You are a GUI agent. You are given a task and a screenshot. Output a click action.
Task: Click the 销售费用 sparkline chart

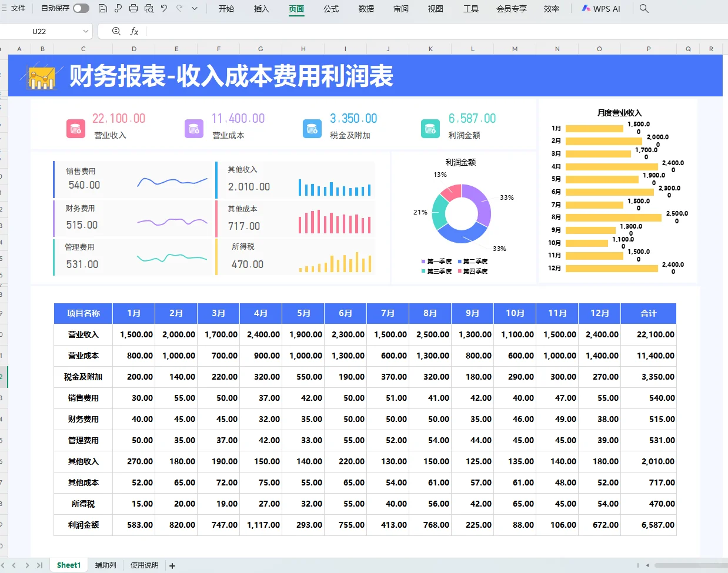point(172,182)
